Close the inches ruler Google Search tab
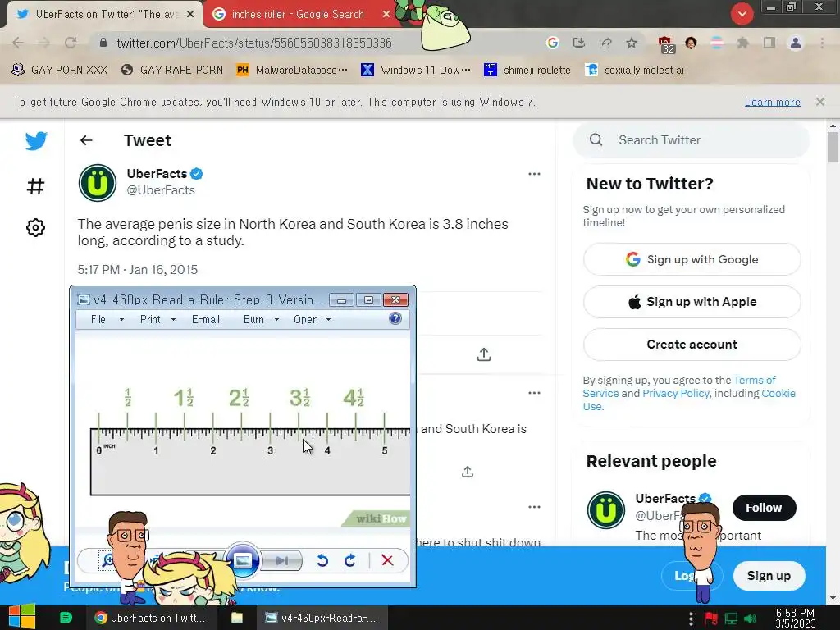The image size is (840, 630). [x=386, y=15]
